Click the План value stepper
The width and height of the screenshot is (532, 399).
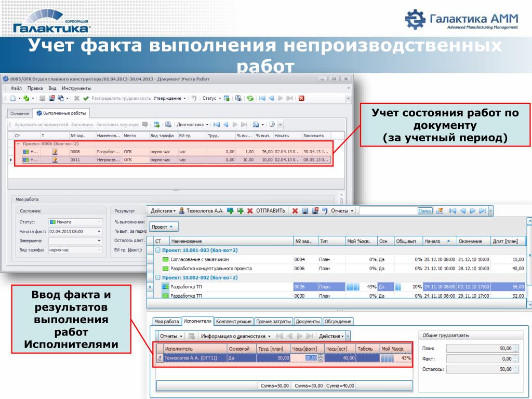click(516, 349)
